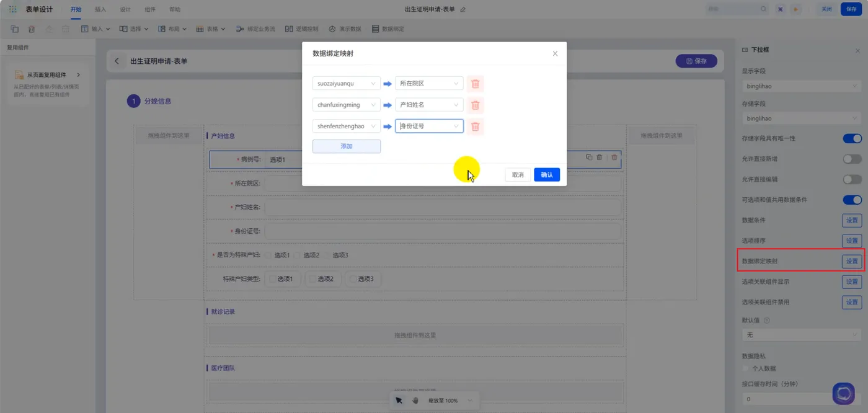This screenshot has width=868, height=413.
Task: Toggle 允许直接编辑 switch
Action: pyautogui.click(x=852, y=179)
